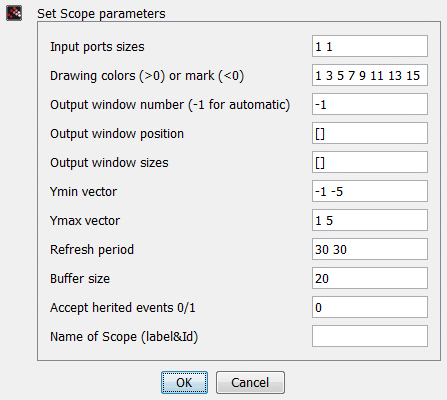447x400 pixels.
Task: Select the Buffer size field
Action: [x=370, y=278]
